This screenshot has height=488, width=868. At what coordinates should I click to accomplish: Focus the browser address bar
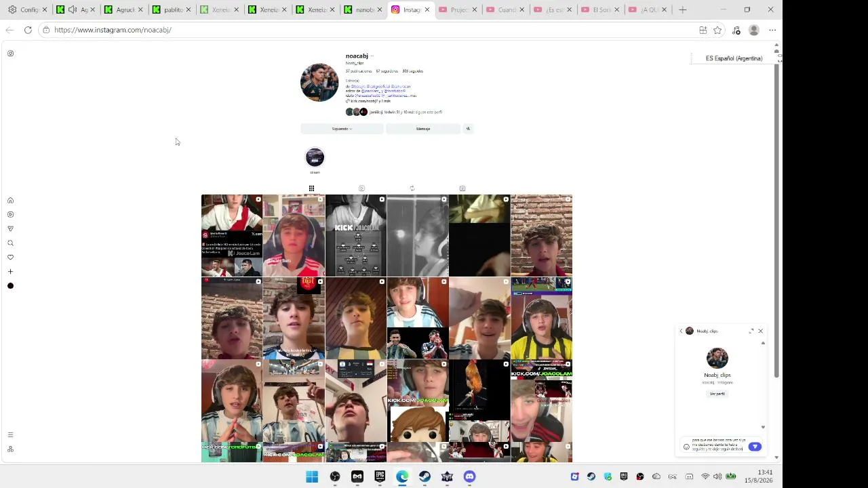click(366, 30)
